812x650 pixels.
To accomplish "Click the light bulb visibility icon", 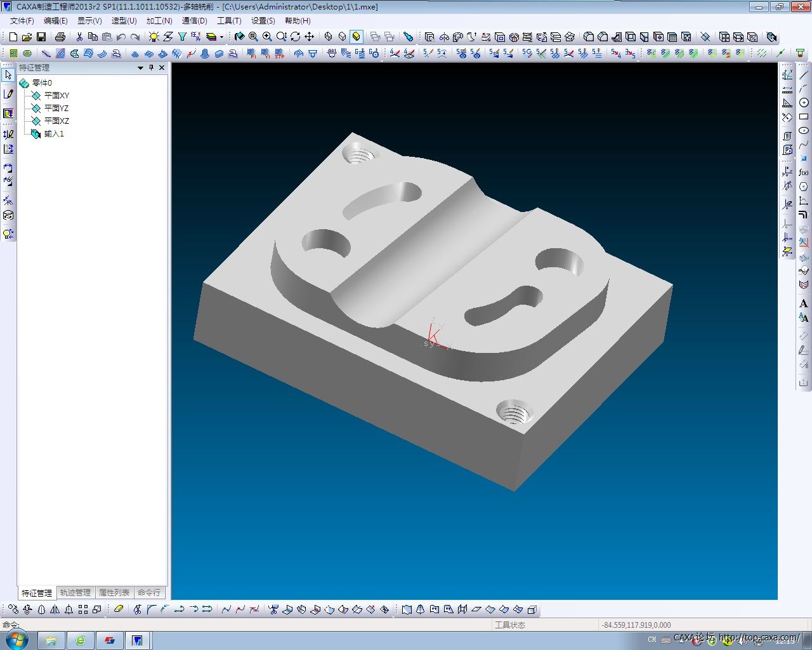I will tap(154, 37).
